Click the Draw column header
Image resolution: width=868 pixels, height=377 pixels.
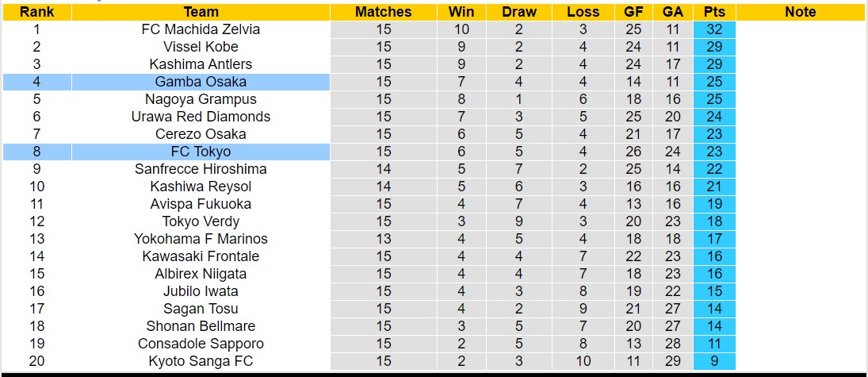(519, 12)
